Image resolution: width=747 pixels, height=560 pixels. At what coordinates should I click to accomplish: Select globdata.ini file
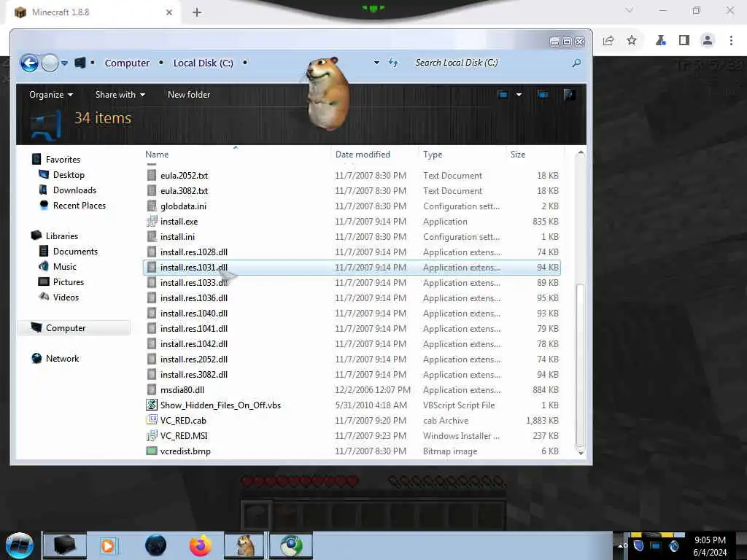tap(183, 206)
